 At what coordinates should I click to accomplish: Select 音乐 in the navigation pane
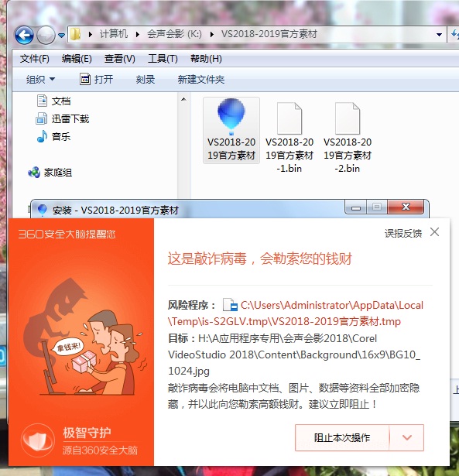point(61,136)
